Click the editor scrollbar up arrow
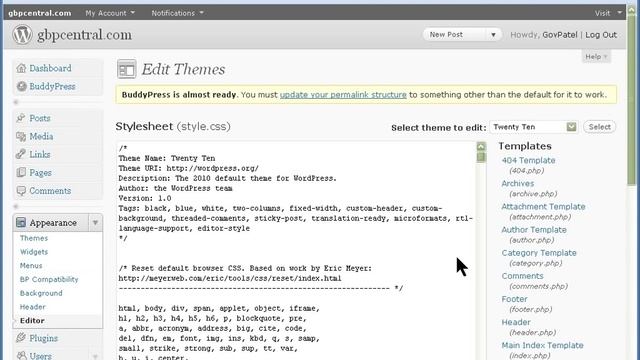The width and height of the screenshot is (640, 360). coord(481,147)
